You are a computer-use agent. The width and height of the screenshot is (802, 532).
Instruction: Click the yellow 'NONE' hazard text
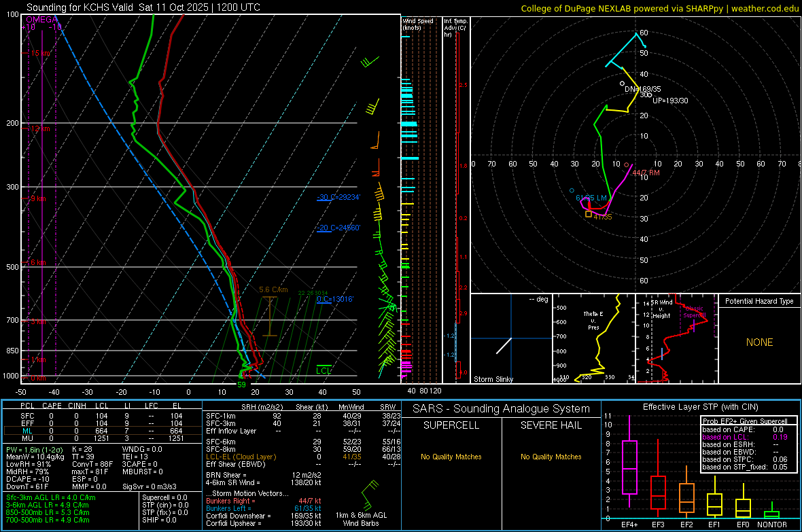click(x=759, y=342)
